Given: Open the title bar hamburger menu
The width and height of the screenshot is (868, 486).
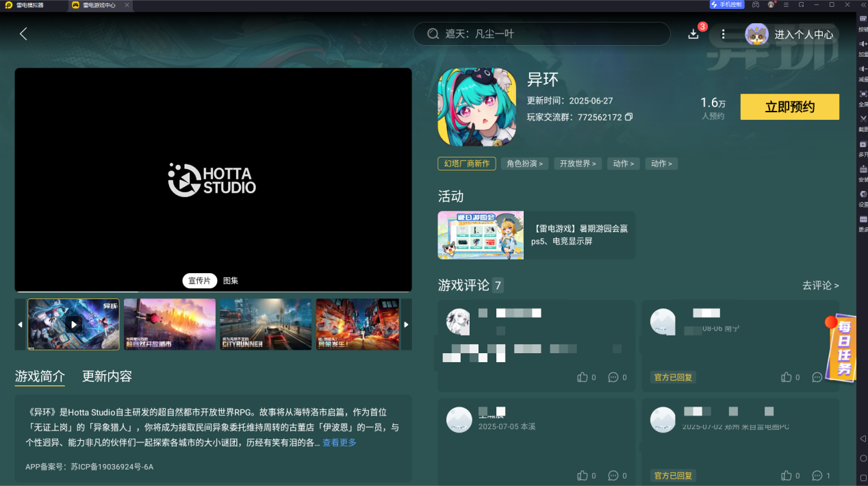Looking at the screenshot, I should click(x=787, y=5).
